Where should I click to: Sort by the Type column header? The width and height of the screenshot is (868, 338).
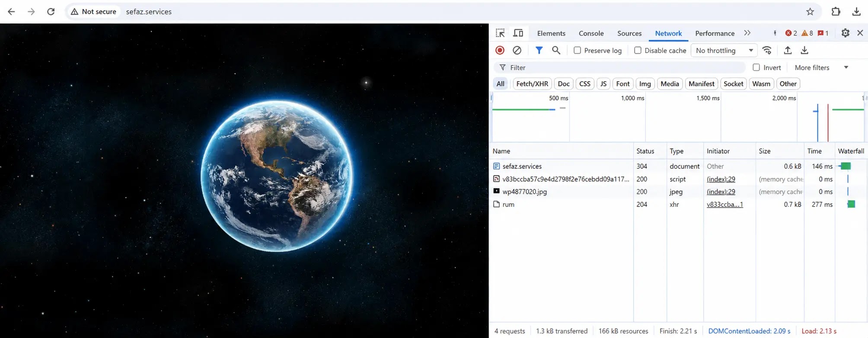677,151
